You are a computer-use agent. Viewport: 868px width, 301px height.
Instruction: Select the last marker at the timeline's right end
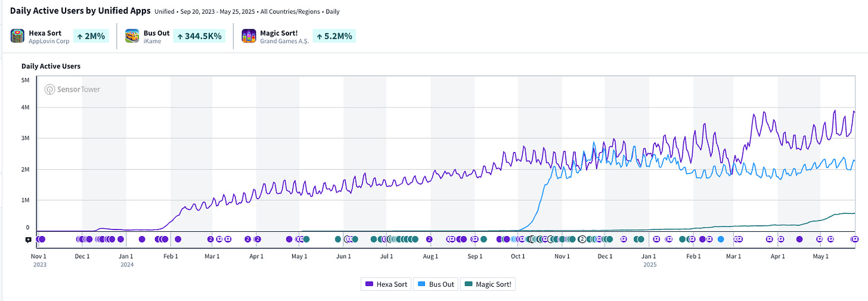point(855,239)
